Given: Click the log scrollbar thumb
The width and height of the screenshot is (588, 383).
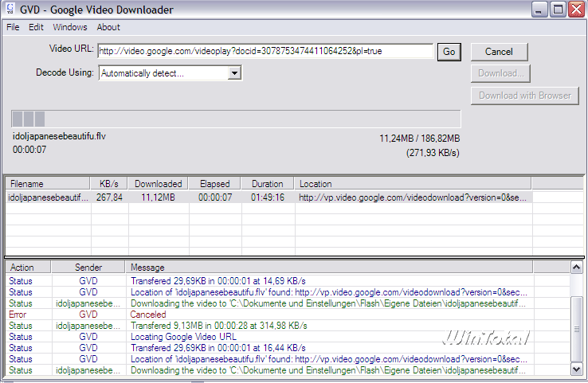Looking at the screenshot, I should pos(576,329).
